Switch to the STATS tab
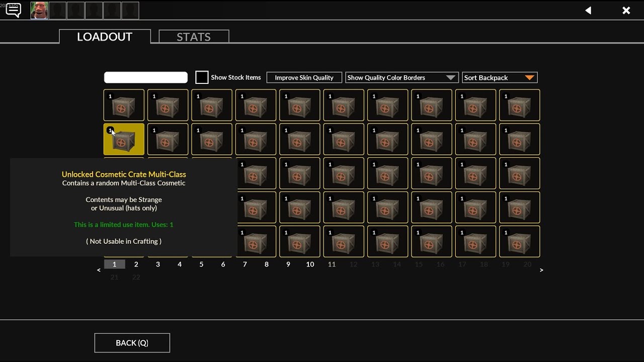The image size is (644, 362). pos(194,37)
